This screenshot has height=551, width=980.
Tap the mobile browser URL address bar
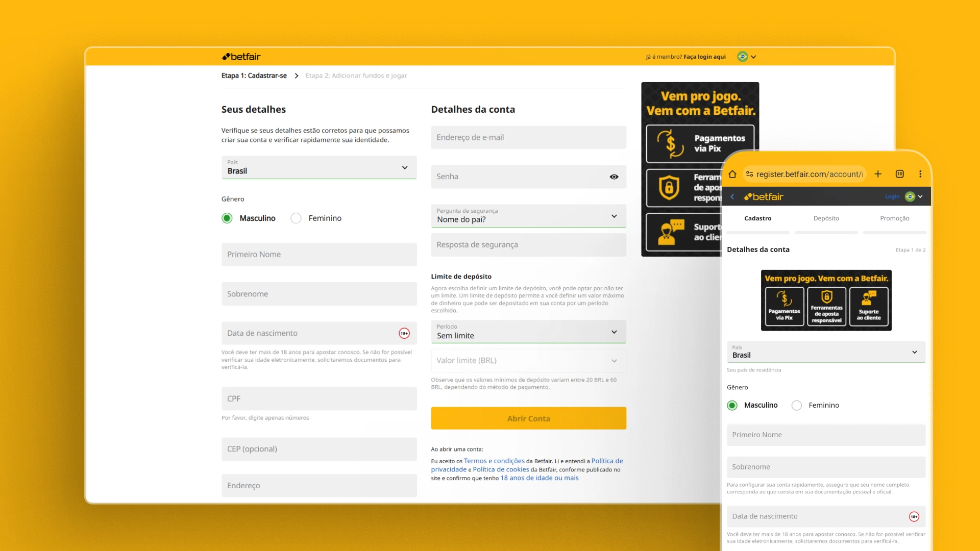click(x=804, y=174)
